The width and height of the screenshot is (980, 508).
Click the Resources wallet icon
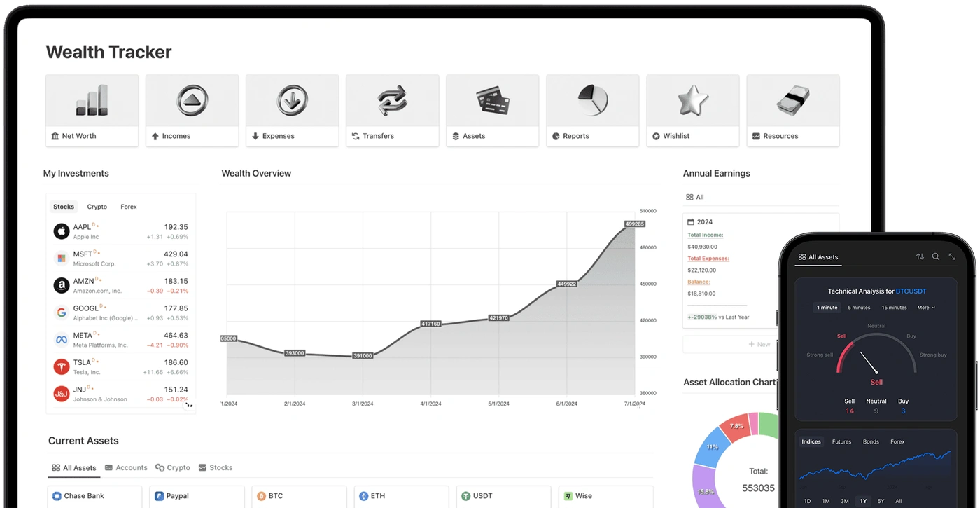(792, 100)
